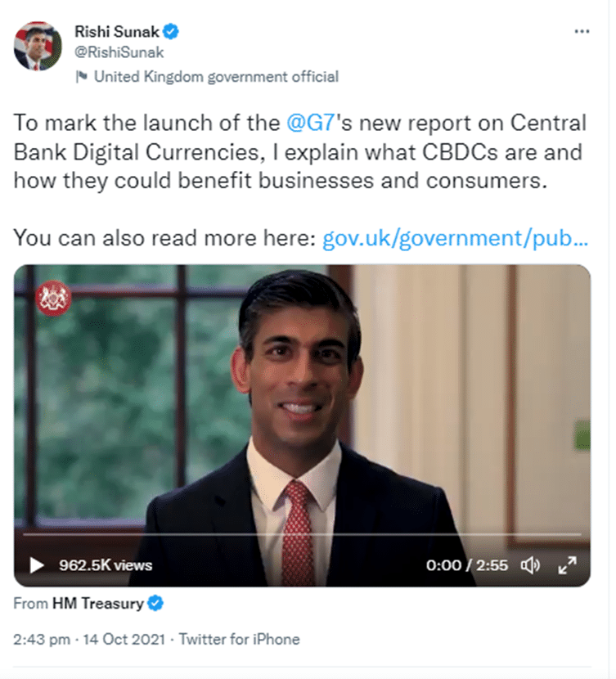This screenshot has height=679, width=616.
Task: Mute the video using the speaker icon
Action: coord(530,565)
